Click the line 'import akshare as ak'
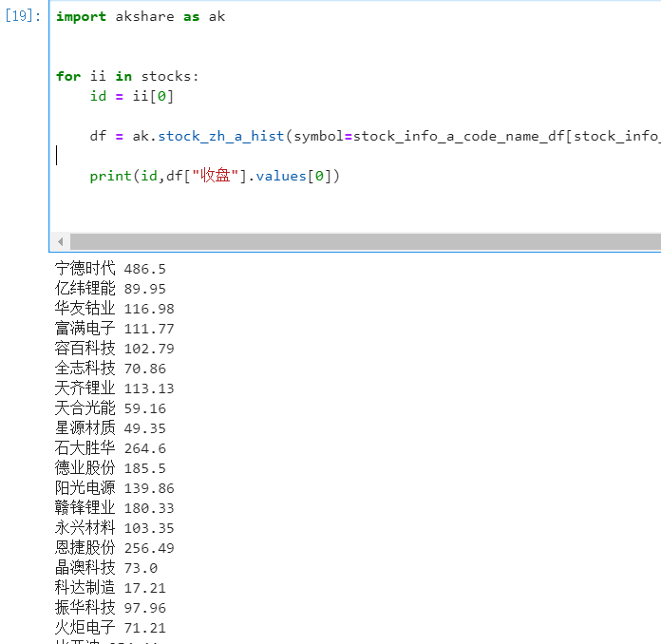This screenshot has height=644, width=661. pyautogui.click(x=141, y=17)
